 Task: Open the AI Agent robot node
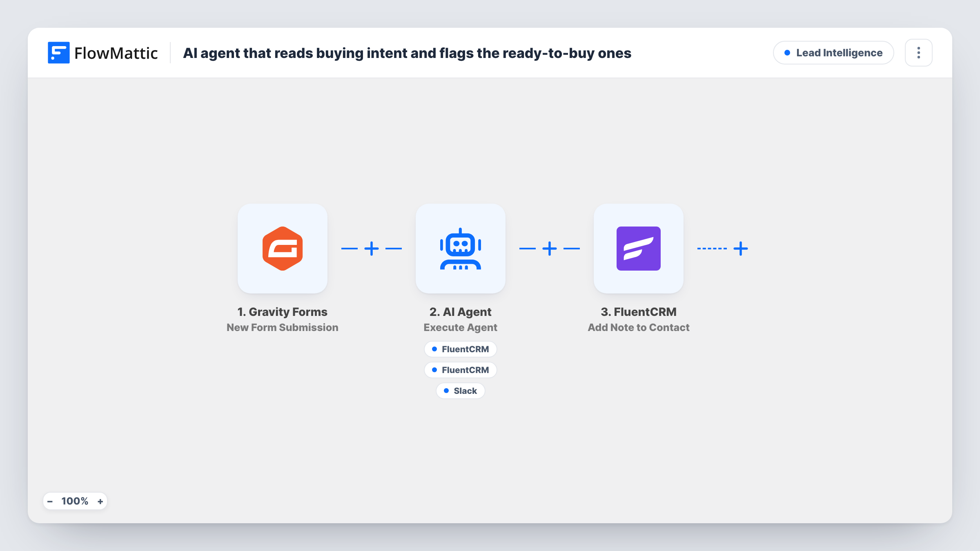tap(461, 249)
